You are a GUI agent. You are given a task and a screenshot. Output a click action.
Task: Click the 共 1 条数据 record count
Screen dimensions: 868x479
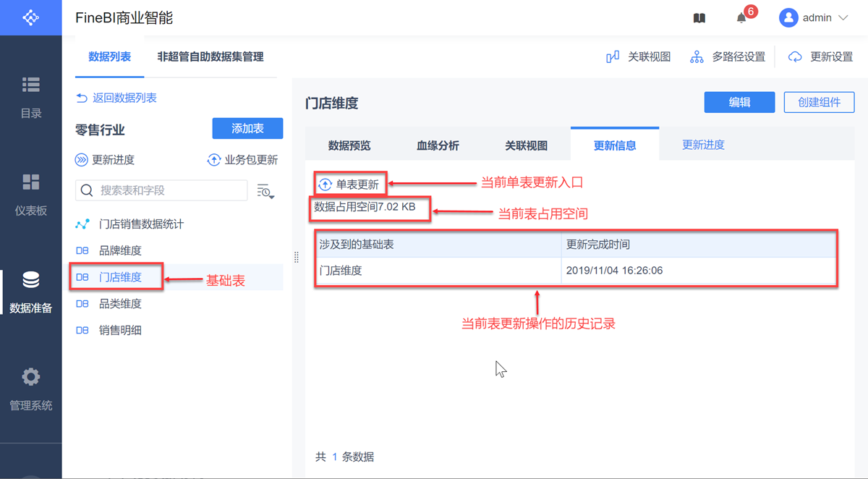tap(344, 457)
